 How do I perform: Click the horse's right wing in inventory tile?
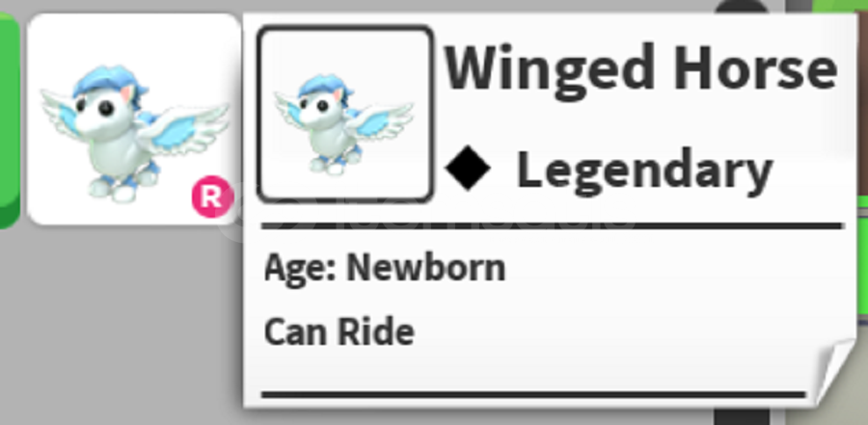185,128
